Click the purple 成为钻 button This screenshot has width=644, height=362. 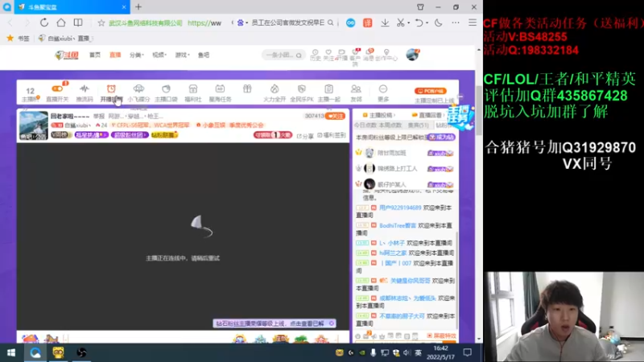pyautogui.click(x=441, y=137)
